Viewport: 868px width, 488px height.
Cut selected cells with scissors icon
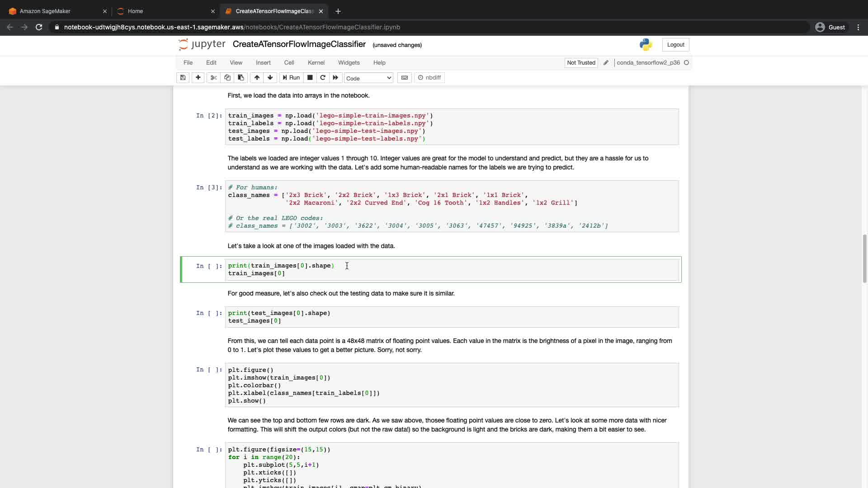coord(214,78)
